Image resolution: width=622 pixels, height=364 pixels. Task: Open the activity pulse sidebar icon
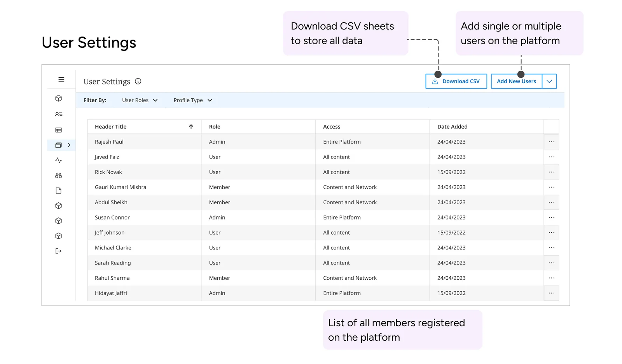pyautogui.click(x=59, y=160)
